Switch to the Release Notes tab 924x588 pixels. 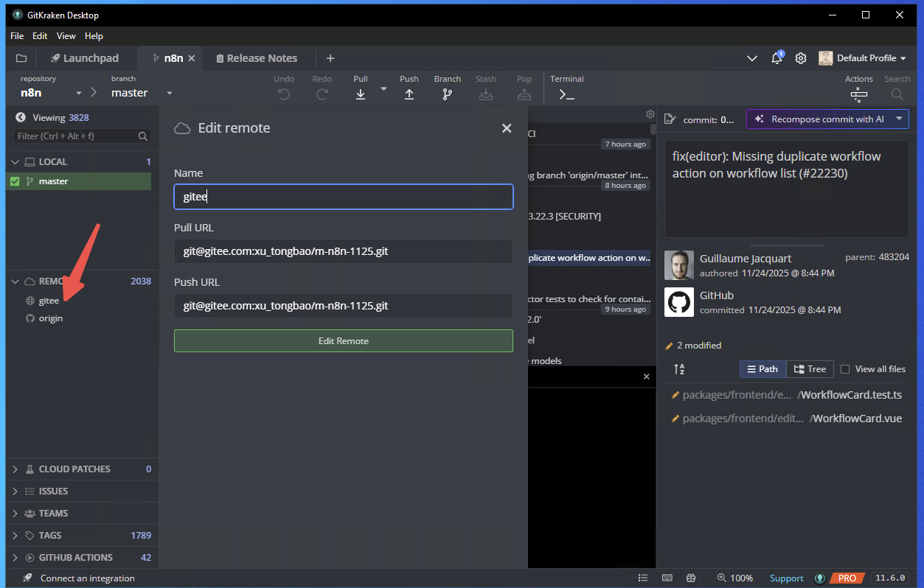257,58
